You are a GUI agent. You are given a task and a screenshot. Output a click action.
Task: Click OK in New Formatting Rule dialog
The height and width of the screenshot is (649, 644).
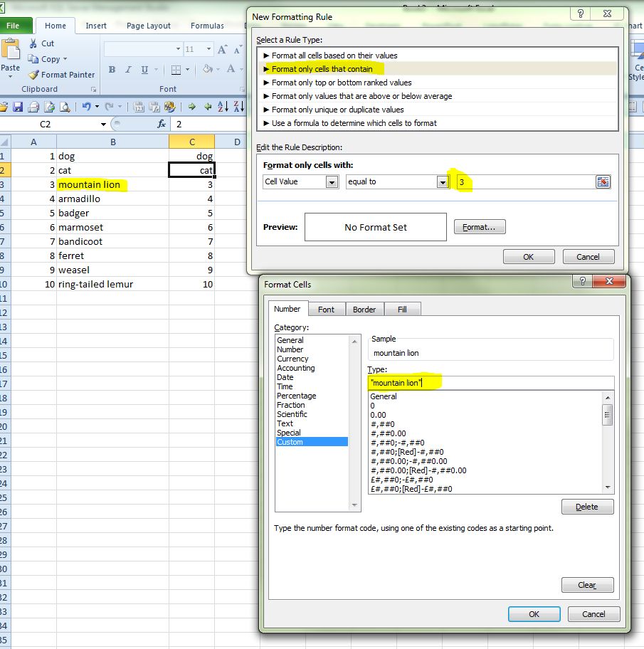pos(529,257)
